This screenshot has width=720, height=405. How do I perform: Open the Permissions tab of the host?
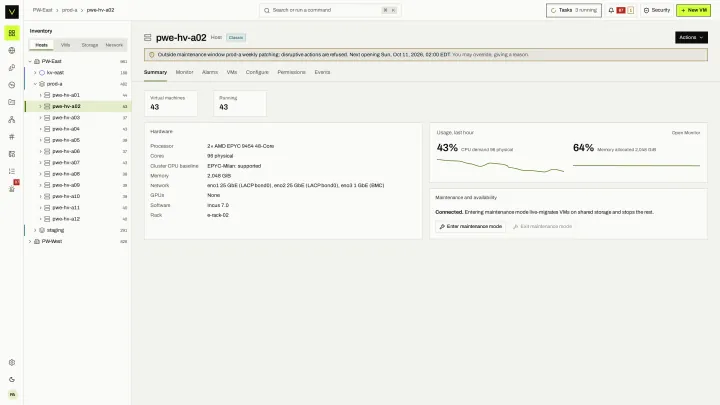pos(291,72)
